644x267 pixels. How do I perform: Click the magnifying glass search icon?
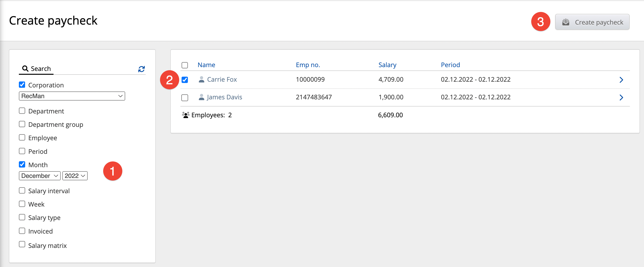(25, 69)
